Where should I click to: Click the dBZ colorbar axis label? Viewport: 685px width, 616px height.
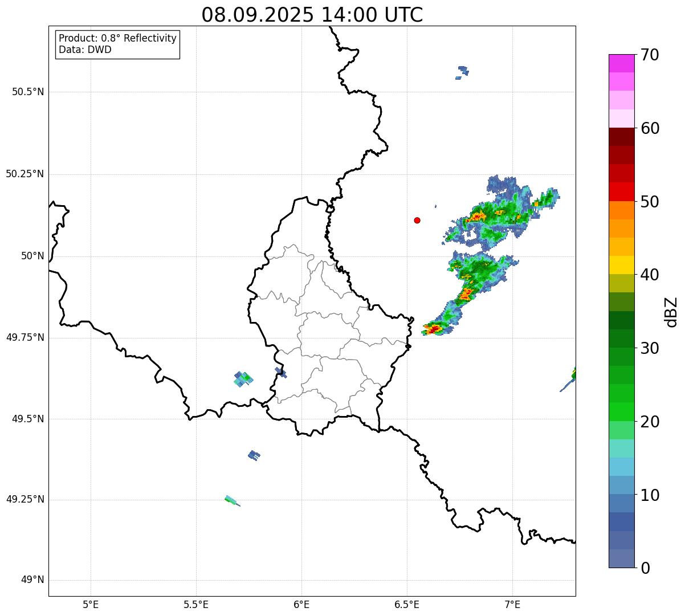pos(671,312)
